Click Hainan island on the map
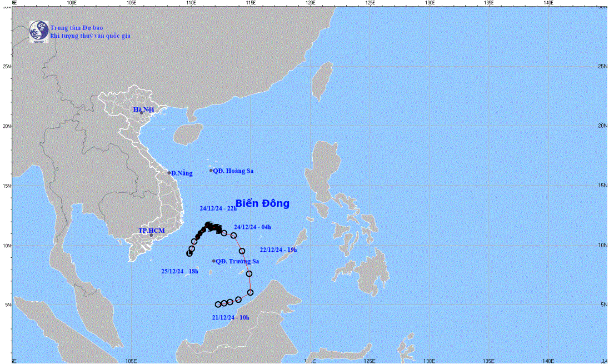This screenshot has height=364, width=609. (x=188, y=134)
